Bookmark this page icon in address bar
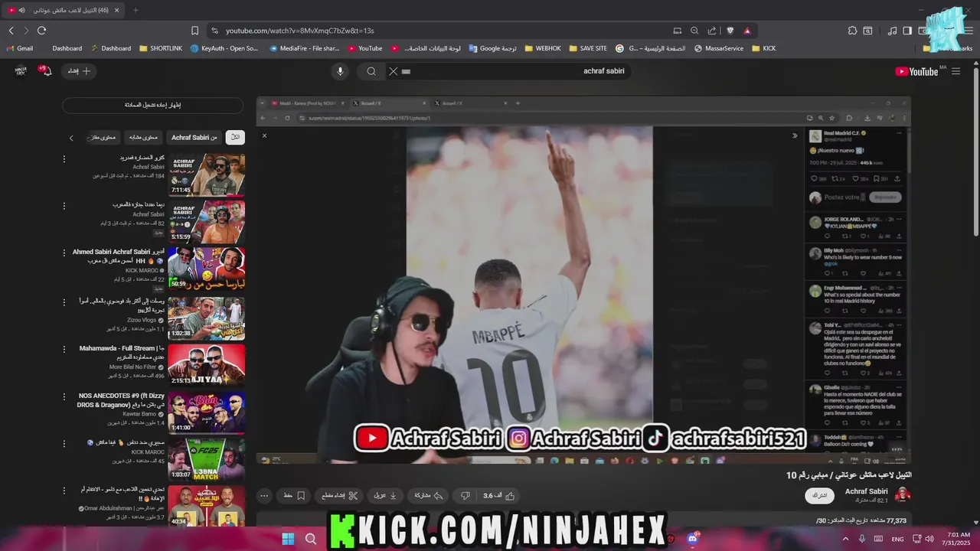The image size is (980, 551). coord(194,31)
